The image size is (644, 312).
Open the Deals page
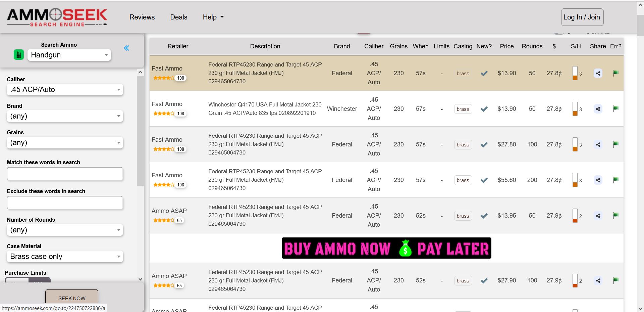pos(178,17)
